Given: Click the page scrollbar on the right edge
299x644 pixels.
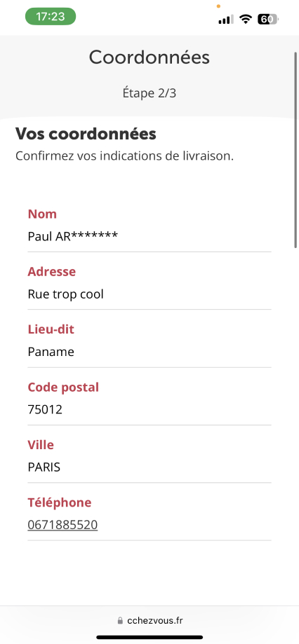Looking at the screenshot, I should tap(295, 150).
